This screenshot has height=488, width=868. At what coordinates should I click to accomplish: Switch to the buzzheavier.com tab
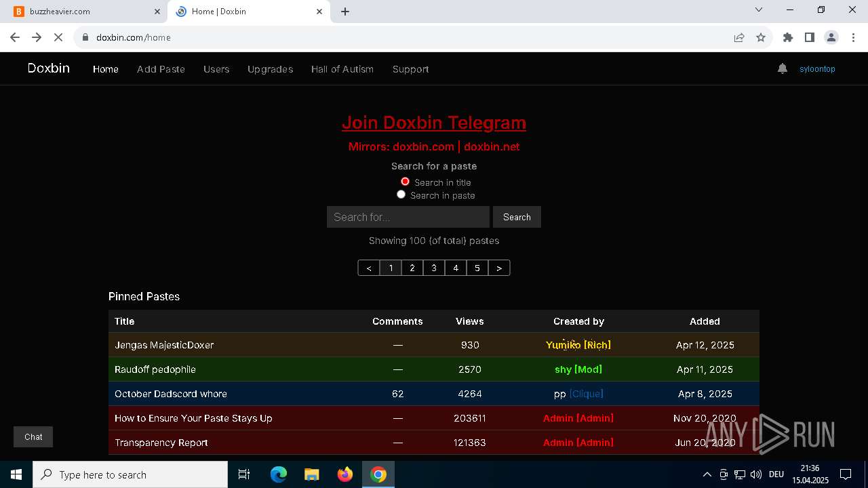coord(84,12)
